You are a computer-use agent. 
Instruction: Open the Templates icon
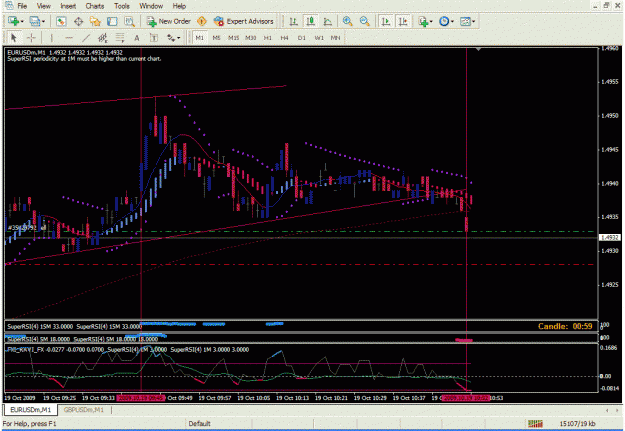[x=465, y=21]
